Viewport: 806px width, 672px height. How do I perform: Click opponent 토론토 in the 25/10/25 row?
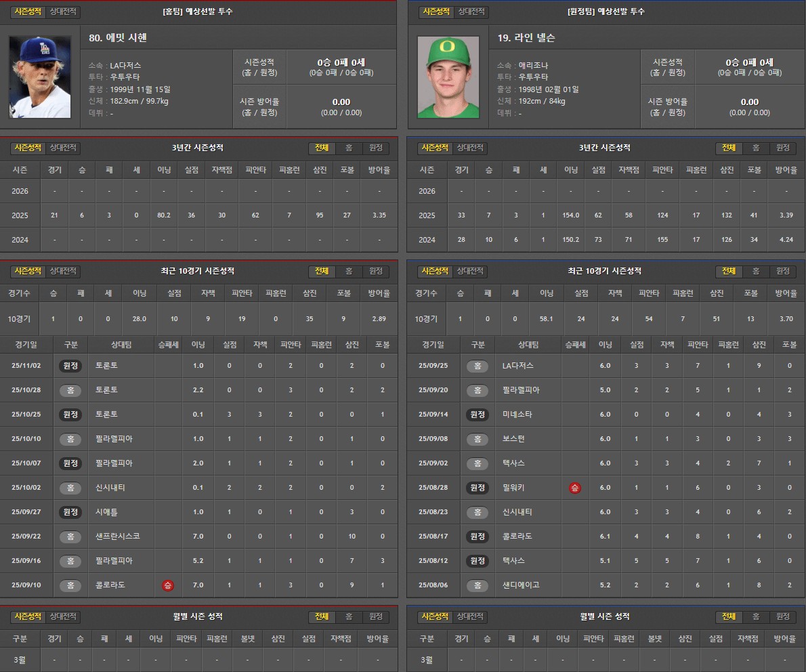107,415
